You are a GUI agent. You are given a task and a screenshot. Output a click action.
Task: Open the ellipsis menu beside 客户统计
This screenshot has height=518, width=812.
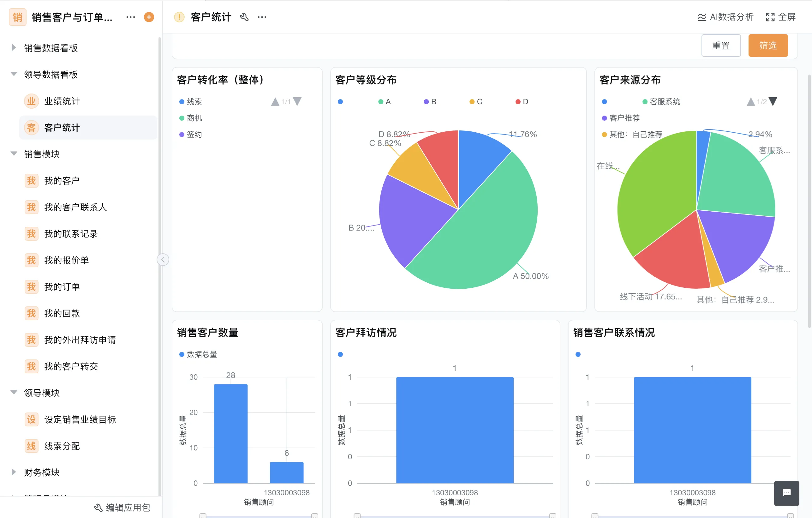(262, 17)
